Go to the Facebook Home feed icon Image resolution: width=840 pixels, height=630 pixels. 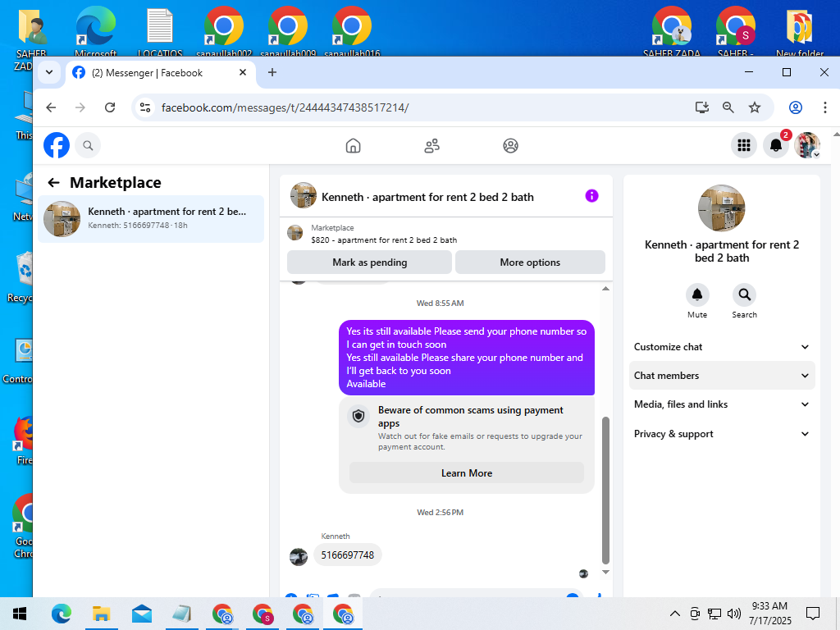pos(353,146)
